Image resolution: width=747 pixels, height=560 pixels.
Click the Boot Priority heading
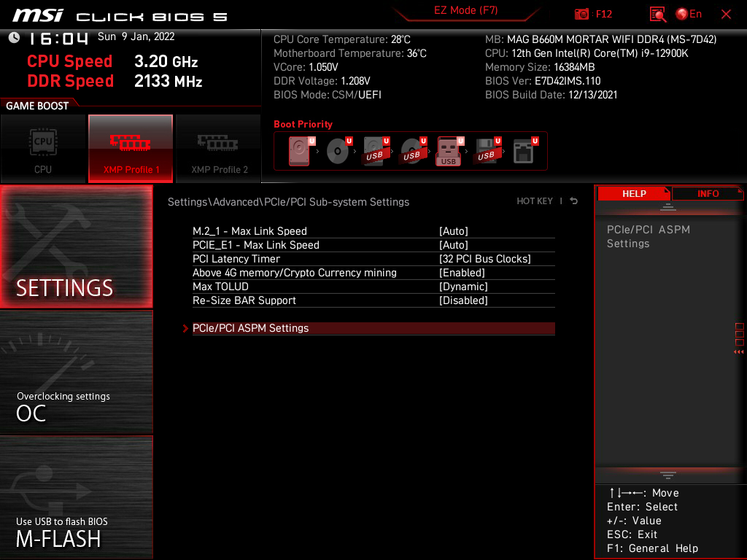(x=303, y=124)
